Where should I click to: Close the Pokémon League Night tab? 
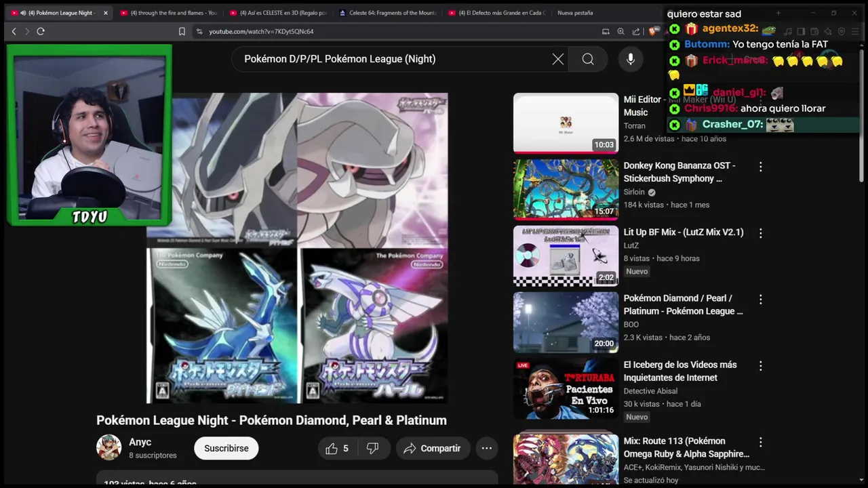click(x=105, y=13)
